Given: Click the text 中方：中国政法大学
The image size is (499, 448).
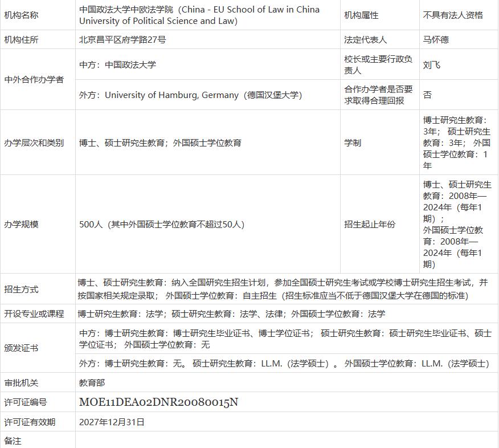Looking at the screenshot, I should [117, 64].
